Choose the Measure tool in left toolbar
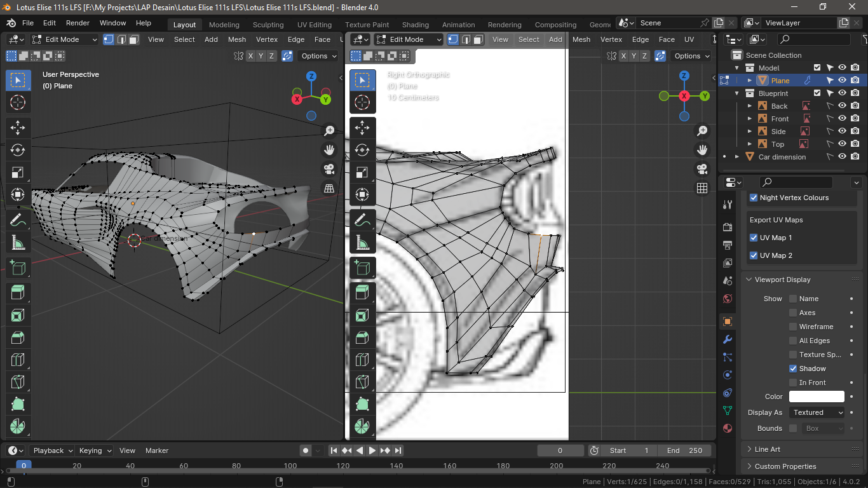Screen dimensions: 868x488 click(18, 243)
